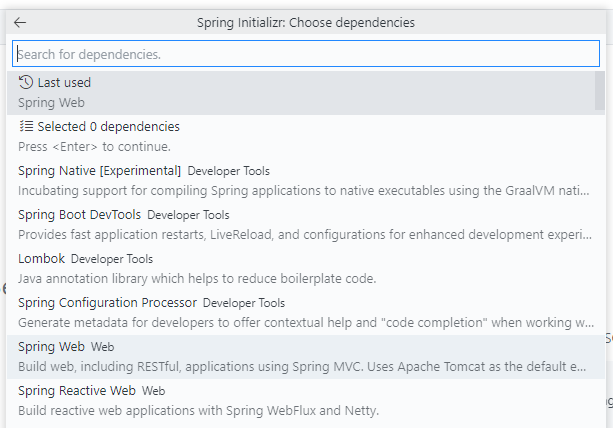This screenshot has height=428, width=613.
Task: Pick the Spring Web dependency in the list
Action: pos(306,357)
